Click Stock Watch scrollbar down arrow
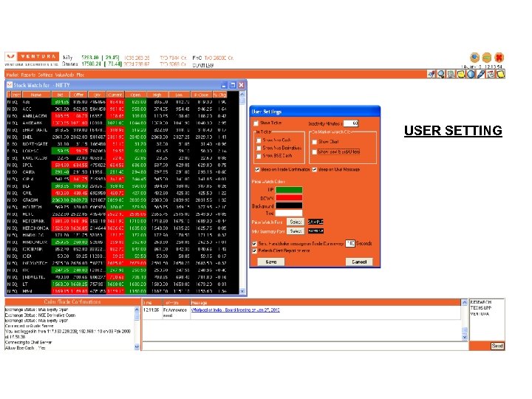Viewport: 532px width, 399px height. click(x=242, y=291)
